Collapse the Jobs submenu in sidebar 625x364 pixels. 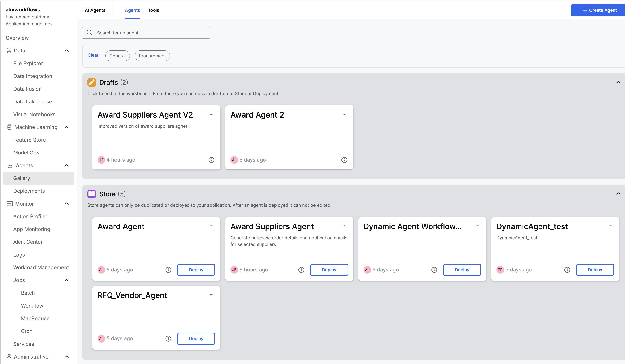(67, 280)
